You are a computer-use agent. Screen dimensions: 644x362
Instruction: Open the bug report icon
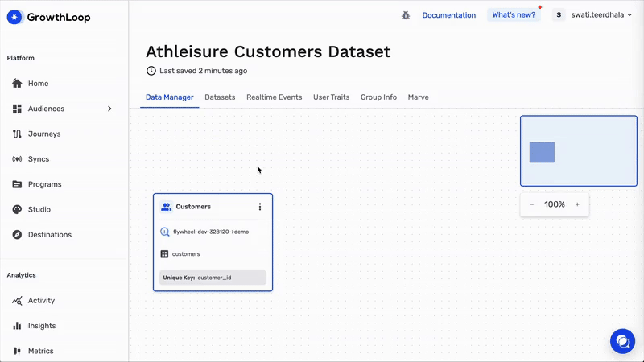click(x=405, y=15)
